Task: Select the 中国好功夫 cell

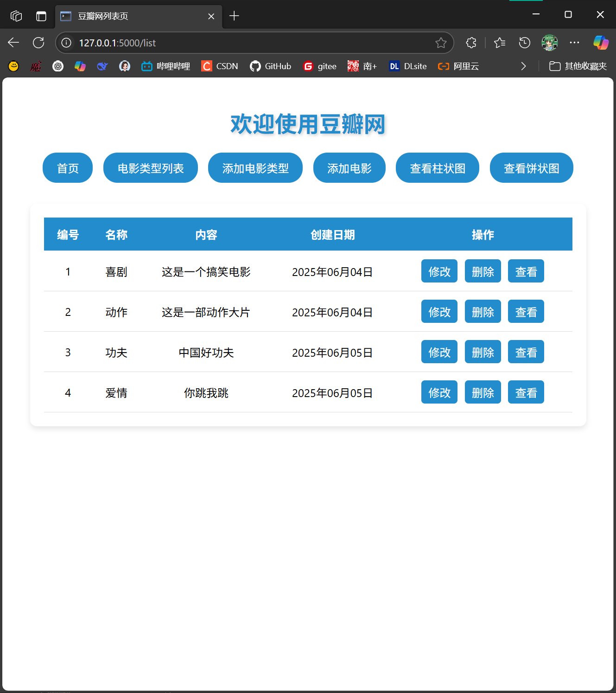Action: 206,353
